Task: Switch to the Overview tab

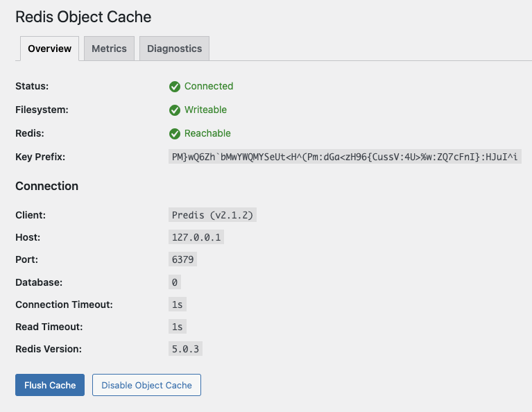Action: coord(49,49)
